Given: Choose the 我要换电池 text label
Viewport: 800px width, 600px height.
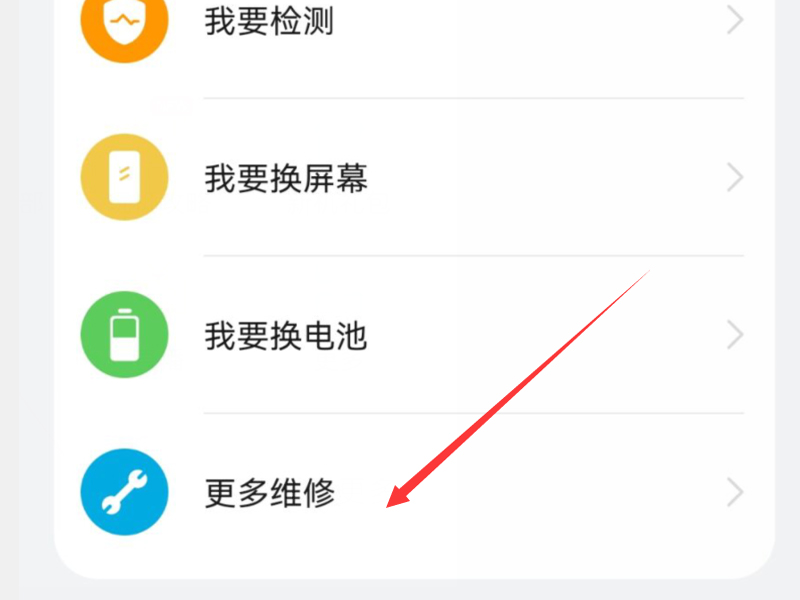Looking at the screenshot, I should (x=286, y=336).
